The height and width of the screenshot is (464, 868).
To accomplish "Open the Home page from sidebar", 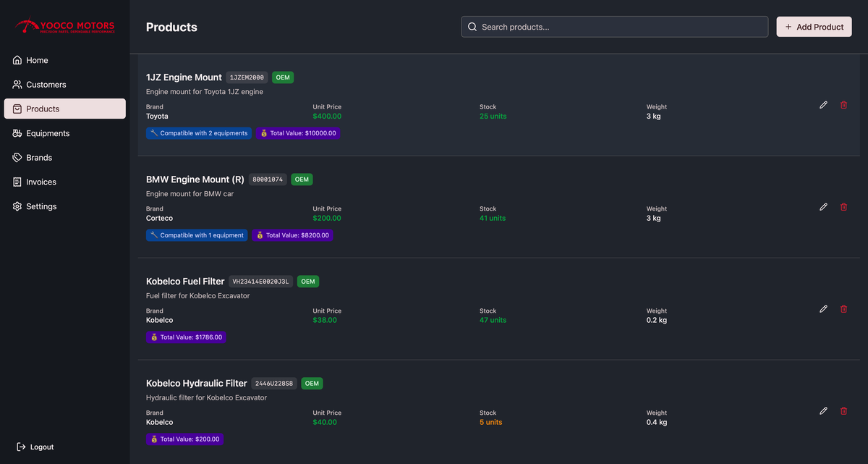I will coord(37,60).
